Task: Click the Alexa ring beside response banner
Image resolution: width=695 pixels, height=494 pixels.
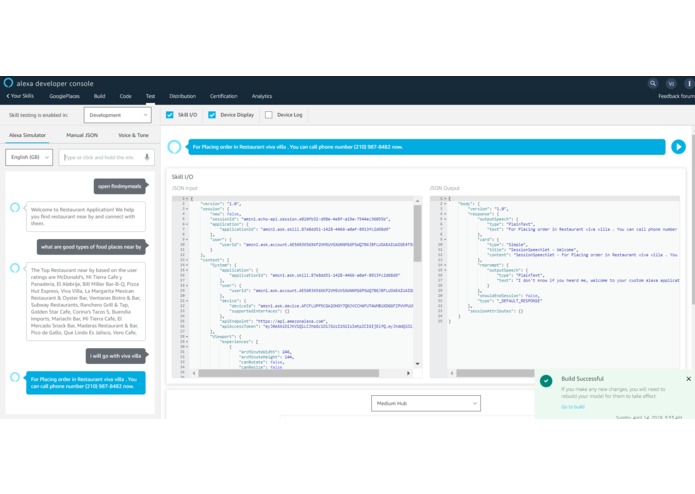Action: pos(174,147)
